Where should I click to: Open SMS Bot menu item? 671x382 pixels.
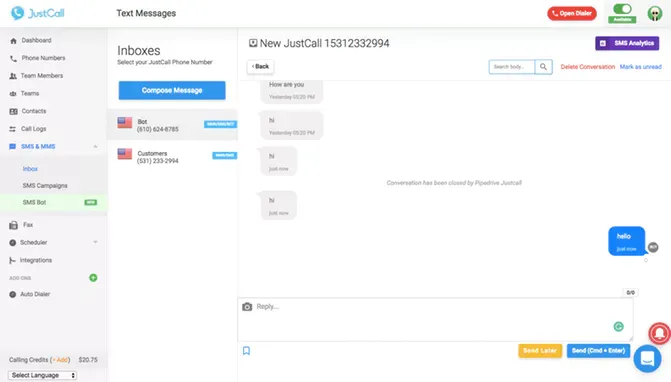(34, 202)
